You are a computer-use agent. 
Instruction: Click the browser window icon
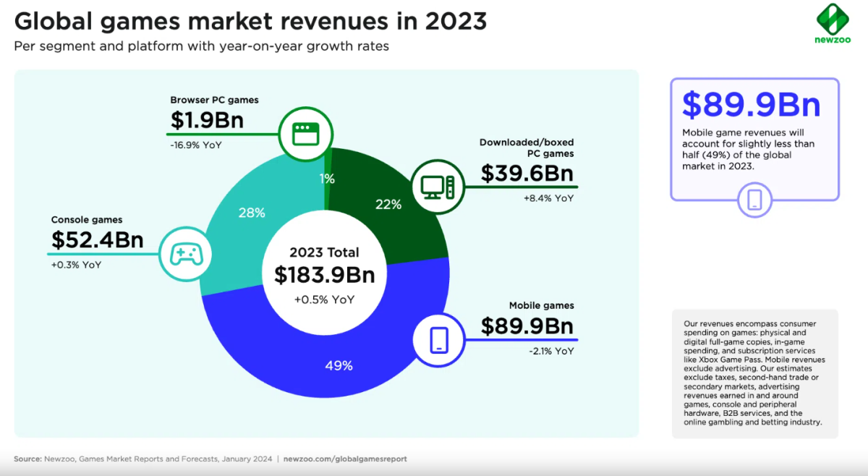pos(305,133)
